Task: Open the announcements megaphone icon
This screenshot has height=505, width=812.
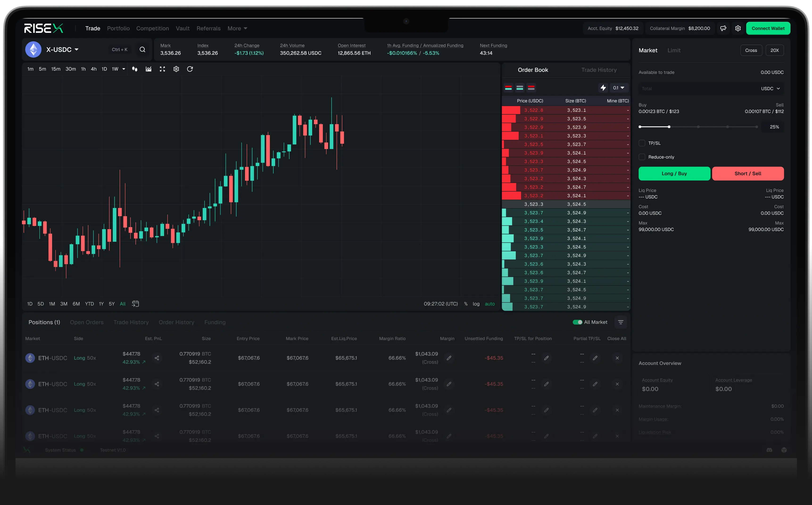Action: (724, 28)
